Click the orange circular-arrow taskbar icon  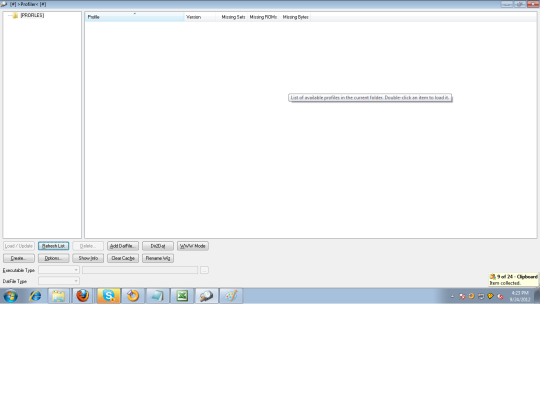(x=133, y=296)
